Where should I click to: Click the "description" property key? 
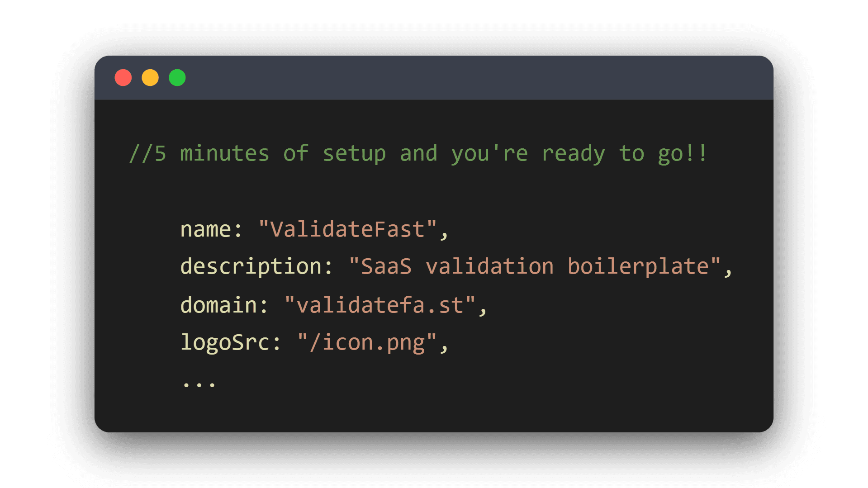pos(251,266)
